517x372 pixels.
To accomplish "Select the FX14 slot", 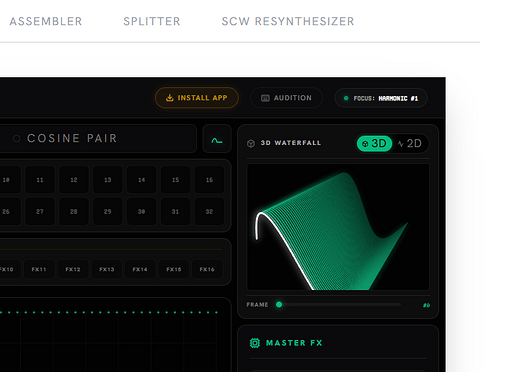I will (140, 269).
